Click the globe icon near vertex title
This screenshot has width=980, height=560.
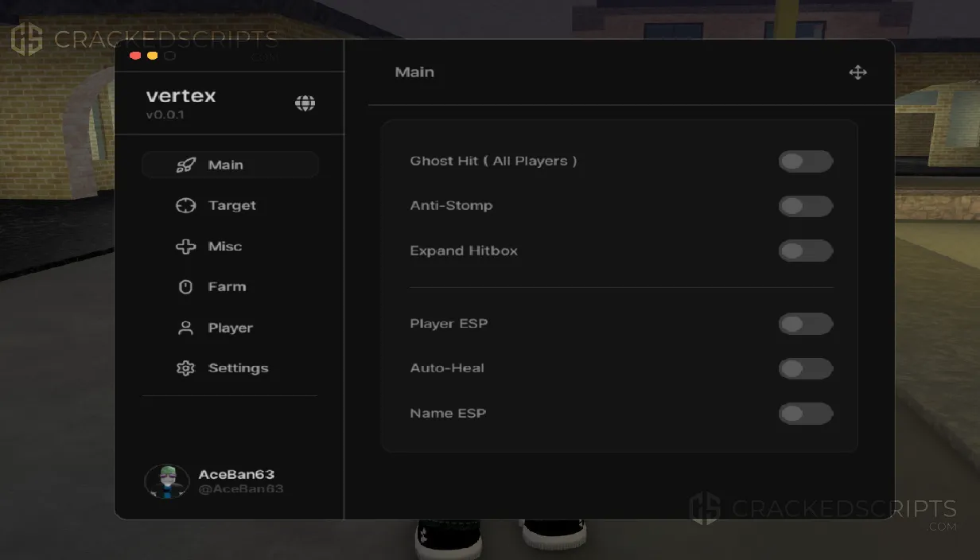(x=305, y=103)
